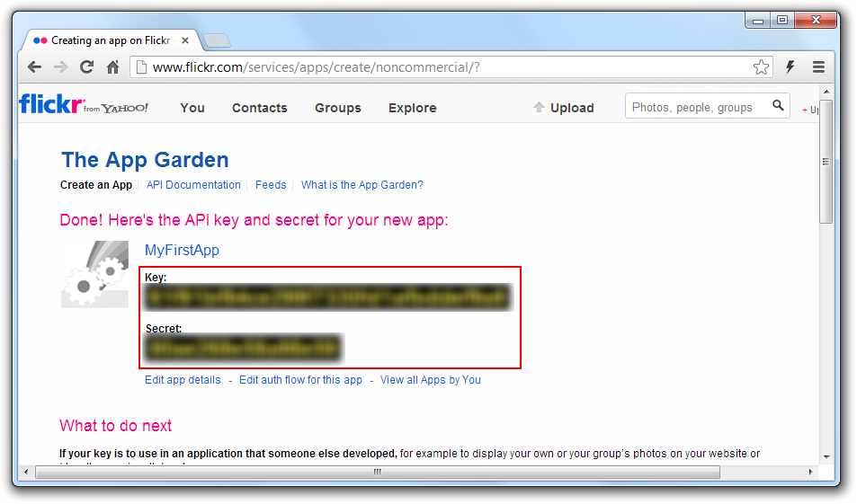Open the browser home page icon

112,67
